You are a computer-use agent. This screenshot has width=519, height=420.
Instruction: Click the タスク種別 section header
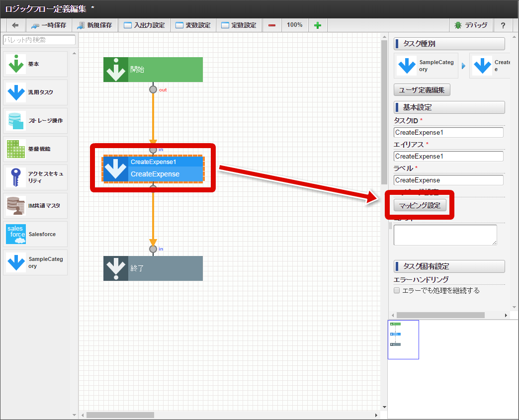449,44
